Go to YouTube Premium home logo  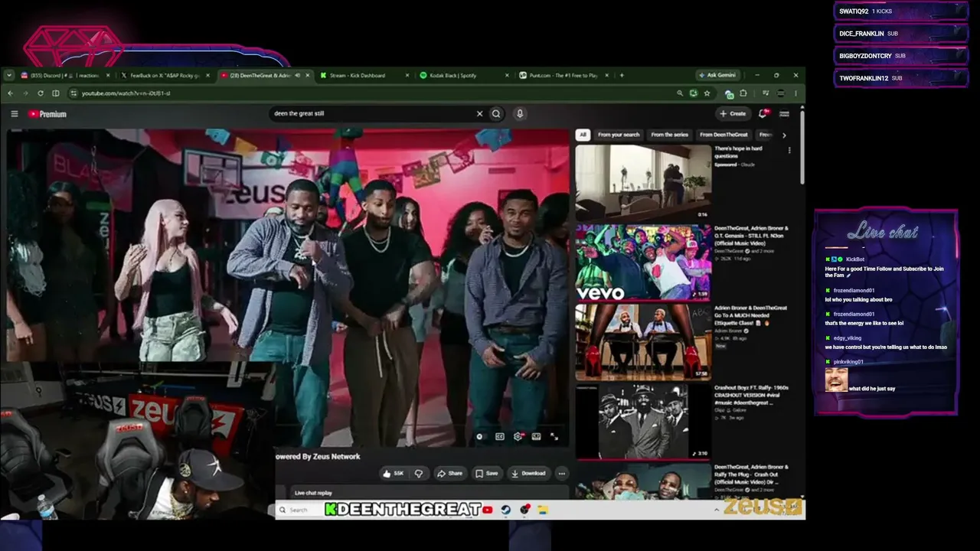tap(47, 114)
